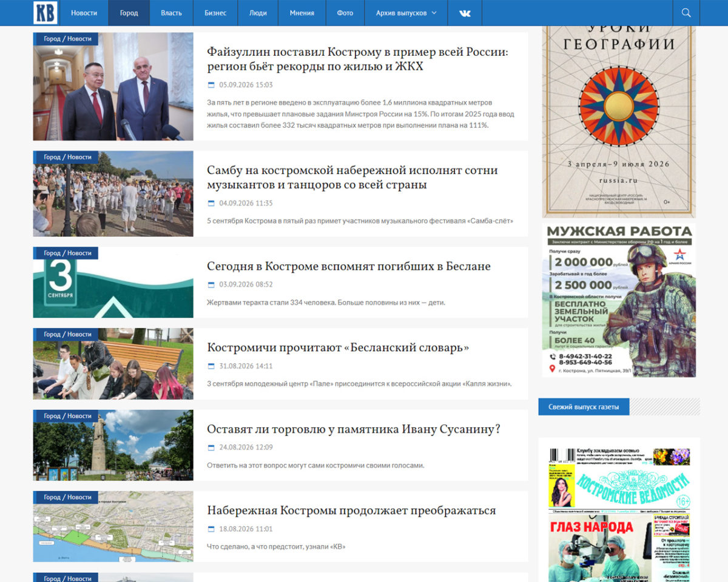Click the date 24.08.2026 12:09
Screen dimensions: 728x582
click(x=246, y=447)
